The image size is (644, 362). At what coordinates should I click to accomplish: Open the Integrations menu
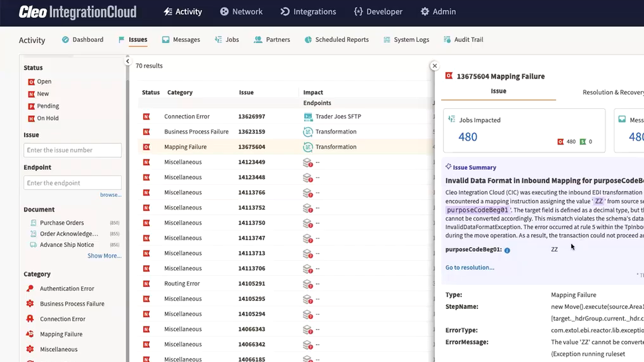click(x=308, y=12)
